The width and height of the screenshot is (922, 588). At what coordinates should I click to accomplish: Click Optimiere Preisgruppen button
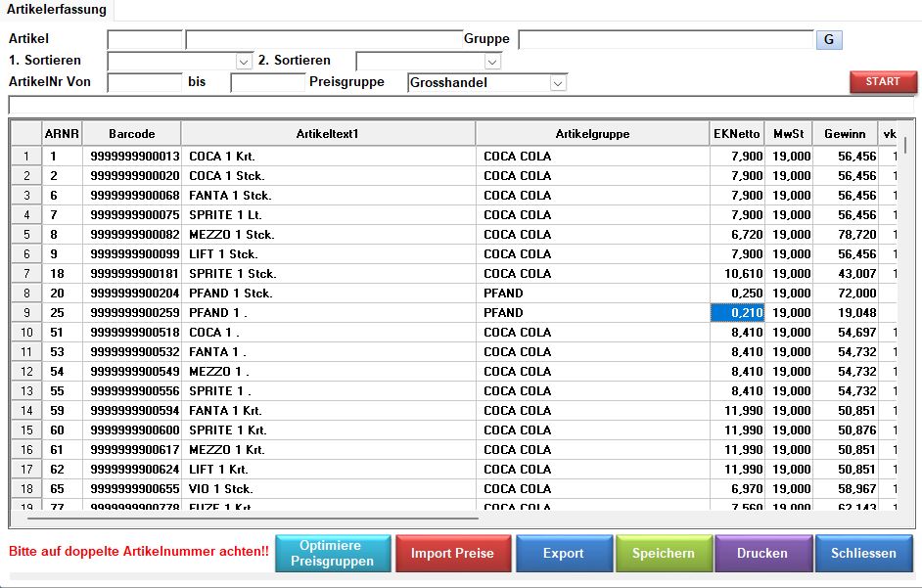[x=332, y=553]
